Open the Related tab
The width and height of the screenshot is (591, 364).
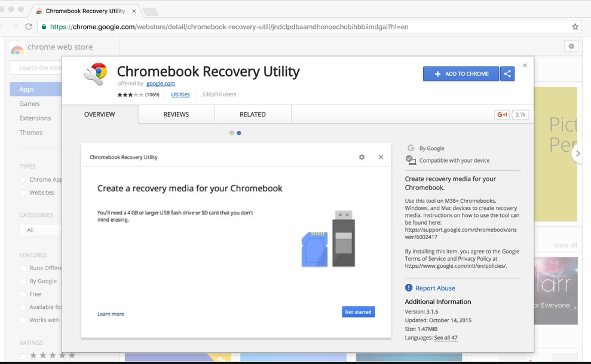pyautogui.click(x=253, y=114)
